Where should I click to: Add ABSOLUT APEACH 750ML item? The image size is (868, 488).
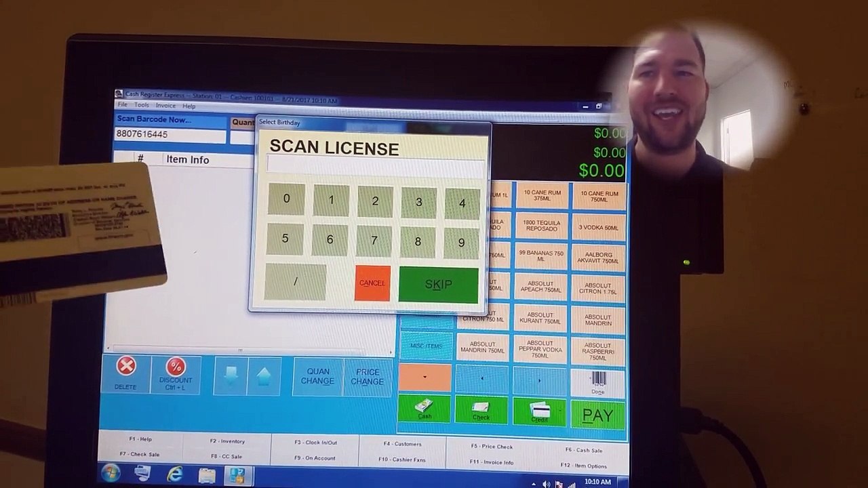(540, 287)
